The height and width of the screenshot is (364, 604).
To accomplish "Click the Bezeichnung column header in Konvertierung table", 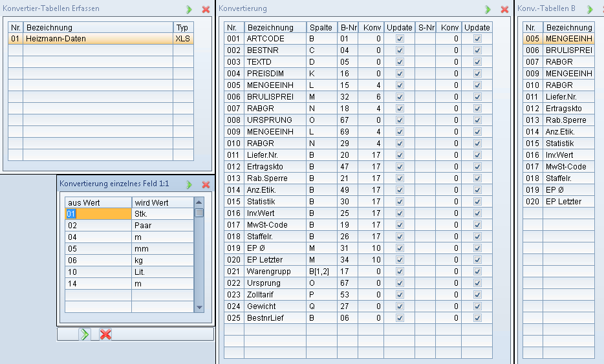I will point(275,27).
